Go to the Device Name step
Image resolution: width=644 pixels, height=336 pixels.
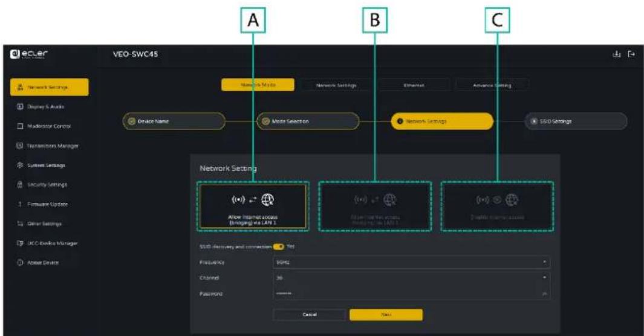click(x=174, y=121)
